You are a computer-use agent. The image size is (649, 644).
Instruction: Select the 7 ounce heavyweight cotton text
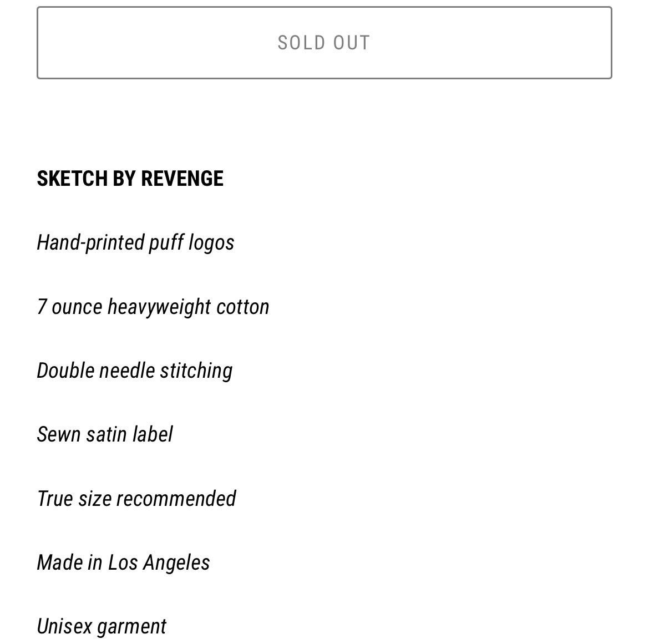[x=153, y=307]
